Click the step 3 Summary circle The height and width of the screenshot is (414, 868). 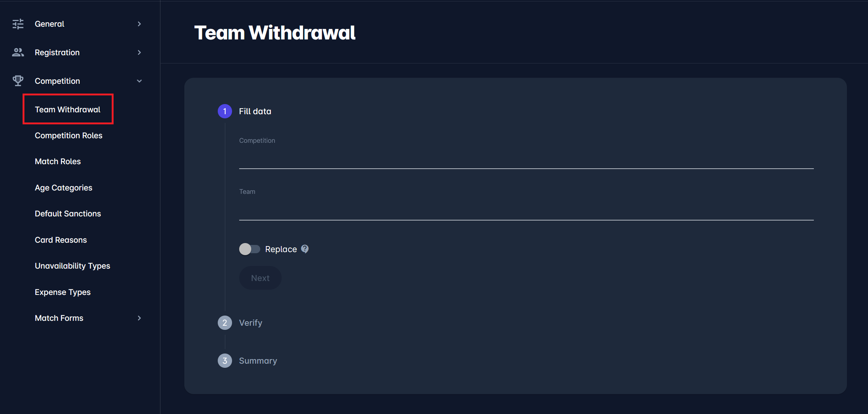pos(225,361)
